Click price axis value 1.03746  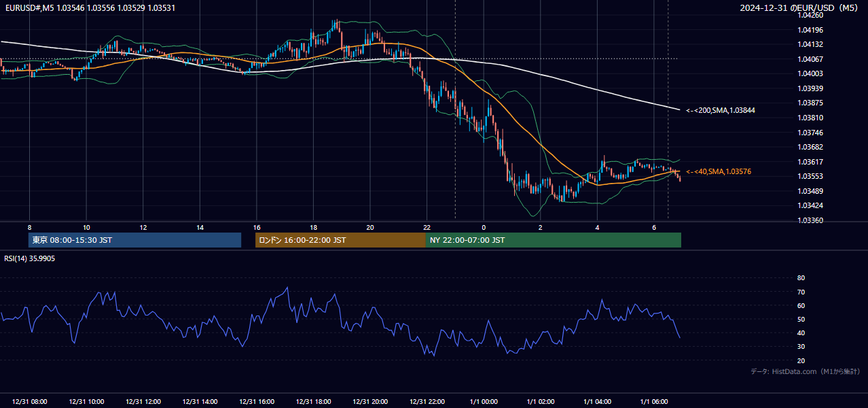[x=810, y=133]
